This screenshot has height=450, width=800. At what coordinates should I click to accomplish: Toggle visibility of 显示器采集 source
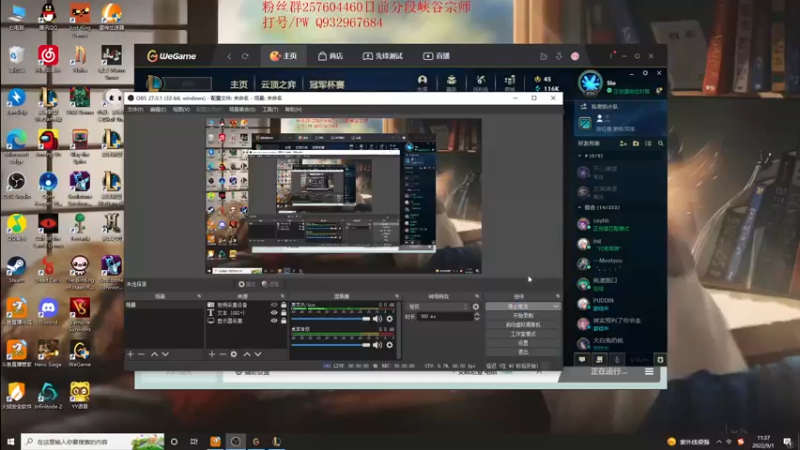click(274, 321)
